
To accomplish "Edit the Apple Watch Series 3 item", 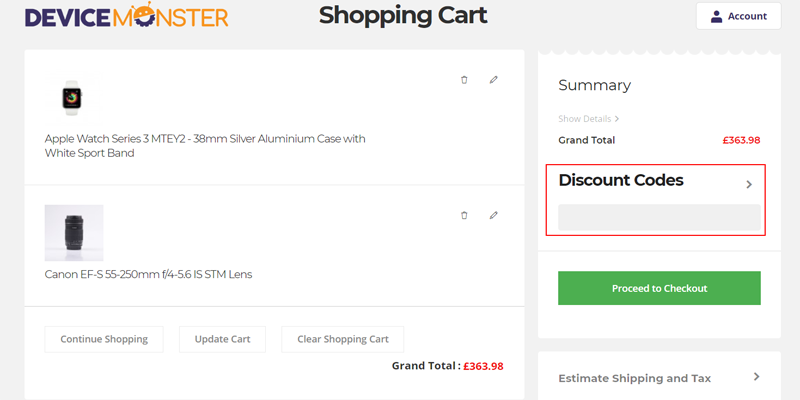I will [x=493, y=80].
